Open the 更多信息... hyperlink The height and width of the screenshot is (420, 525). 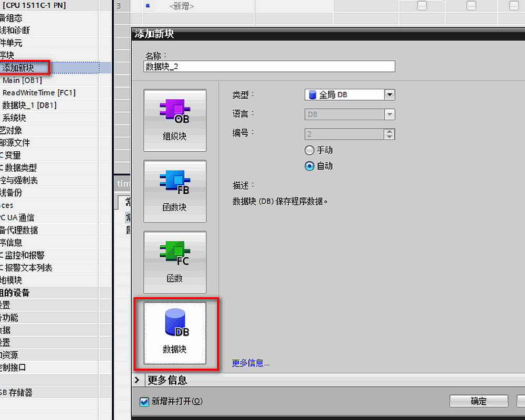point(251,363)
